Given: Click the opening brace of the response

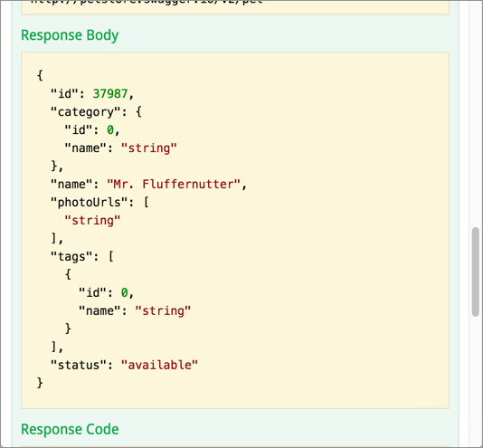Looking at the screenshot, I should [40, 75].
